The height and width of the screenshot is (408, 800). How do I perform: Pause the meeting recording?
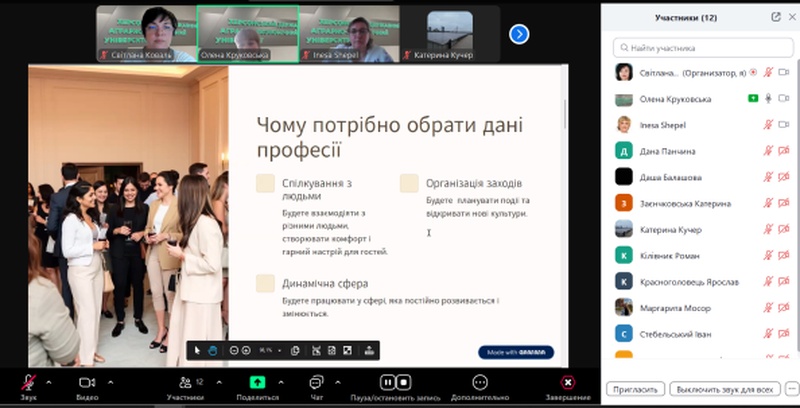point(387,382)
